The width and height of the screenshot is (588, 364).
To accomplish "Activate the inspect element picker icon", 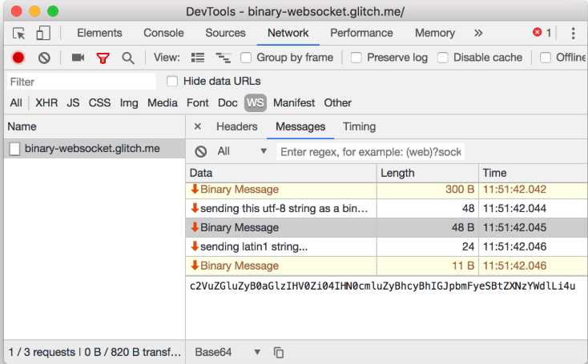I will [x=18, y=34].
